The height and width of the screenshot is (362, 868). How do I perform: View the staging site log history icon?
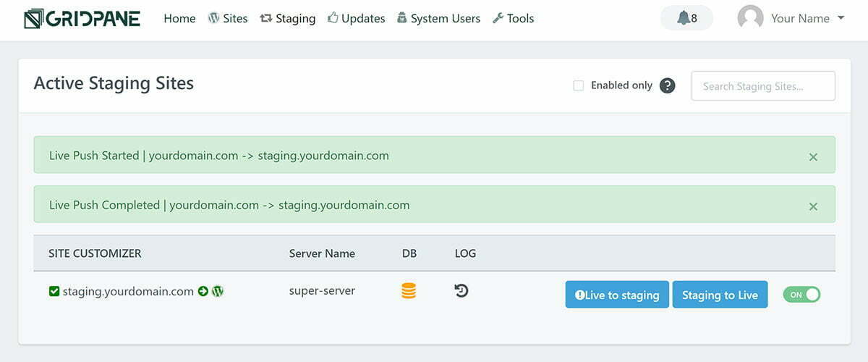click(x=461, y=291)
